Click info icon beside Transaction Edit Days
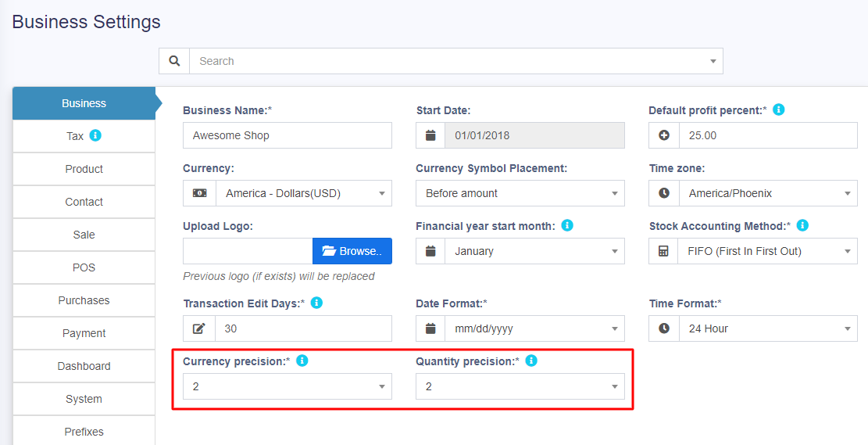The width and height of the screenshot is (868, 445). (x=316, y=303)
